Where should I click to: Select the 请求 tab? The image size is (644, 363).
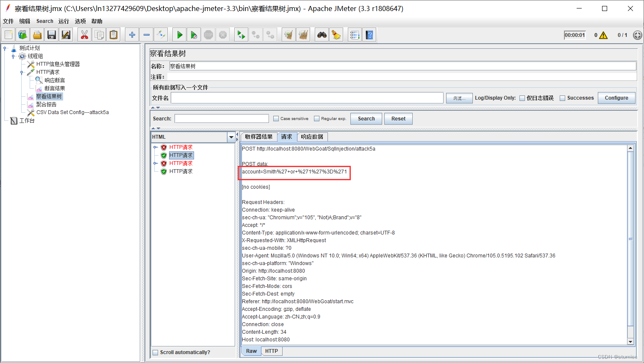coord(287,137)
